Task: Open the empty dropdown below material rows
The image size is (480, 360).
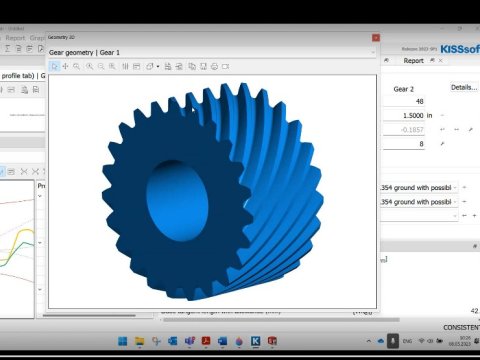Action: coord(420,216)
